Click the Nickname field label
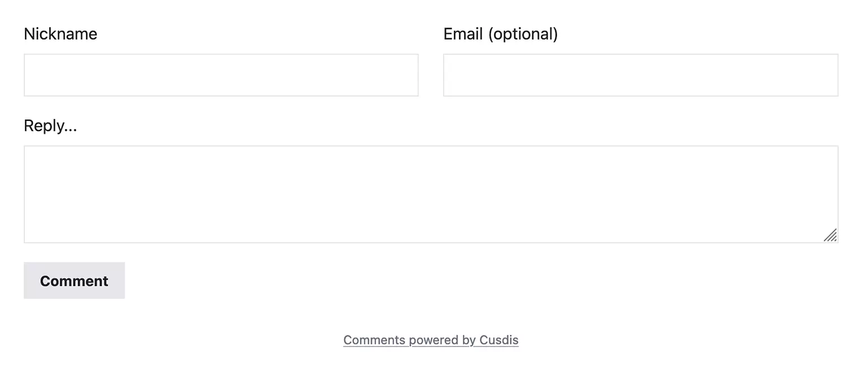Viewport: 868px width, 381px height. click(x=60, y=34)
